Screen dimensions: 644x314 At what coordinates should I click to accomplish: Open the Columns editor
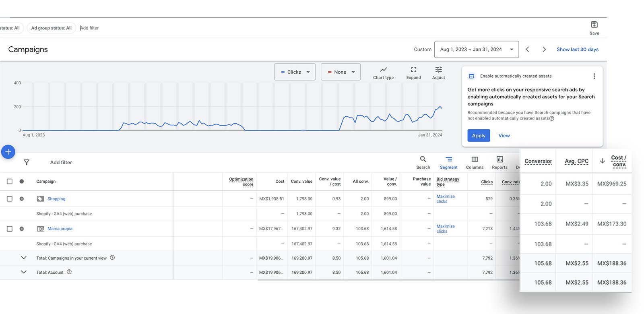(475, 163)
